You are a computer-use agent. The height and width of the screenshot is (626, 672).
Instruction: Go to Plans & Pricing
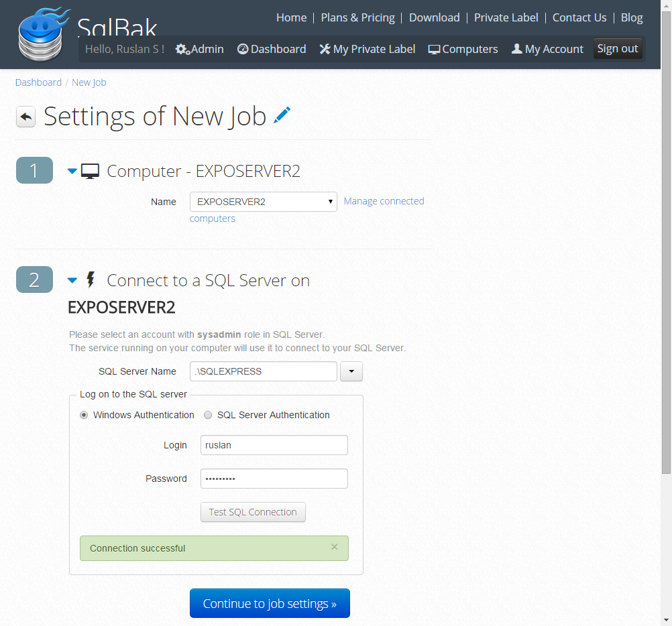(358, 17)
